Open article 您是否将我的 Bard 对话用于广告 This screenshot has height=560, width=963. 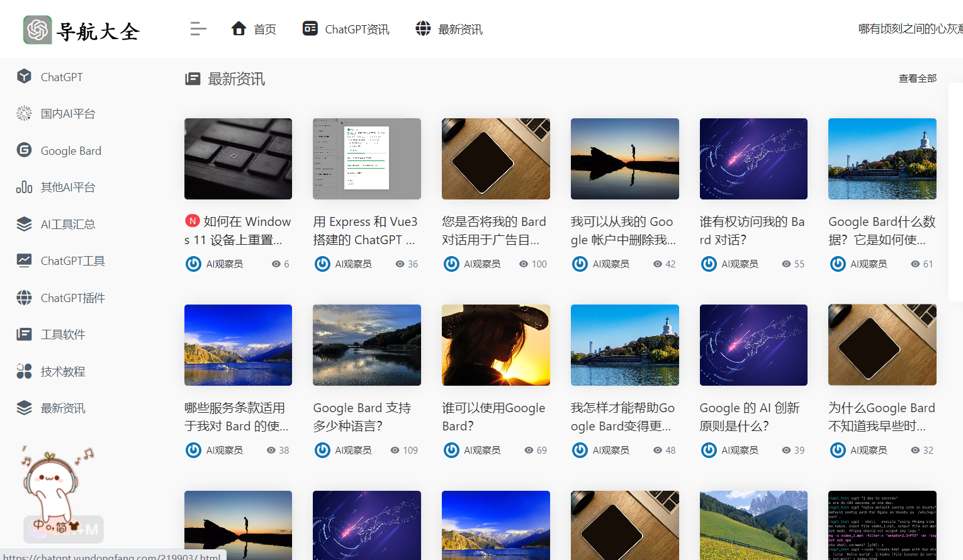tap(494, 230)
